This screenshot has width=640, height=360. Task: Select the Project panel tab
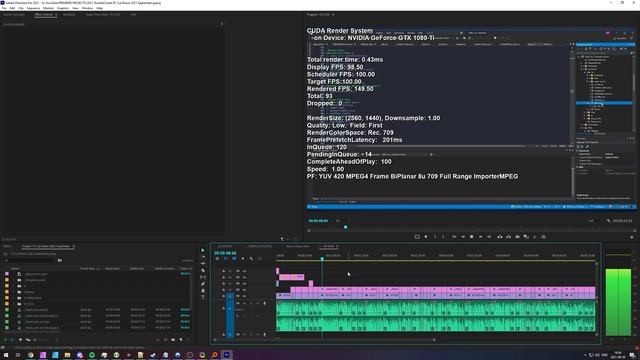[46, 247]
